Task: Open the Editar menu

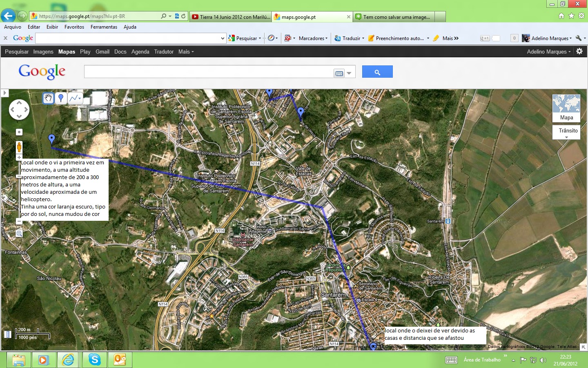Action: (34, 27)
